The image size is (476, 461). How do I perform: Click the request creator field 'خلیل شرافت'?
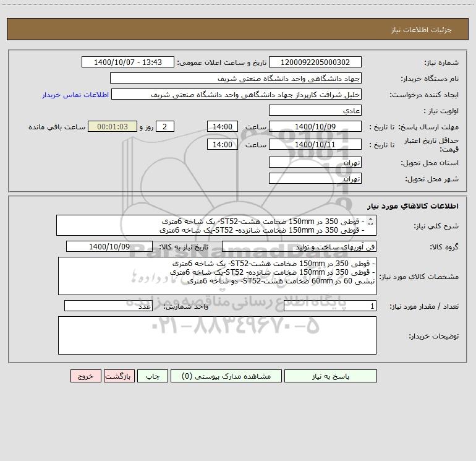(x=237, y=94)
